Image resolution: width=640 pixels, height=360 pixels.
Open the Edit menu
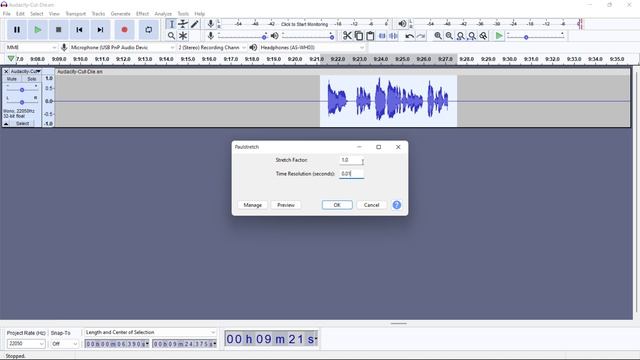(20, 13)
